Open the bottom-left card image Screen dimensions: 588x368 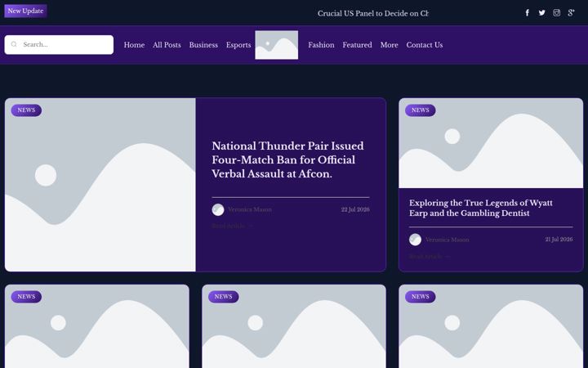tap(96, 326)
